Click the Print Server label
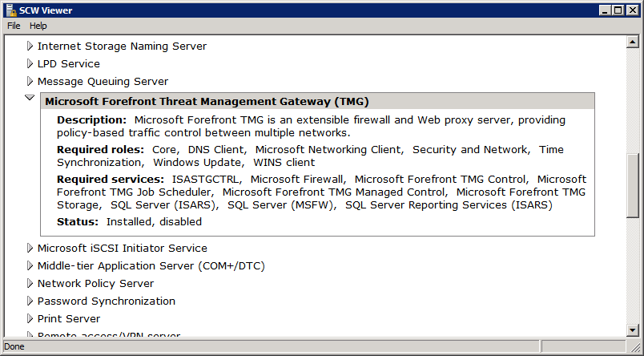The image size is (644, 356). (69, 319)
